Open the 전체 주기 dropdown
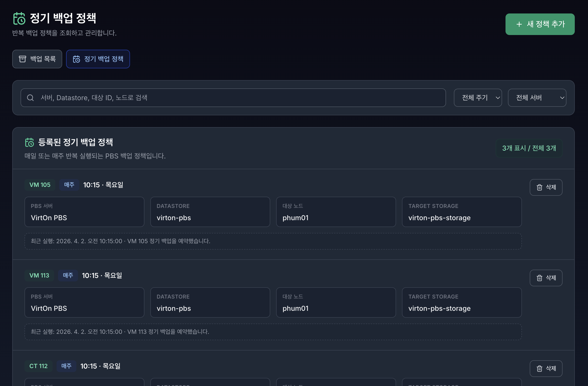Screen dimensions: 588x386 pos(478,98)
